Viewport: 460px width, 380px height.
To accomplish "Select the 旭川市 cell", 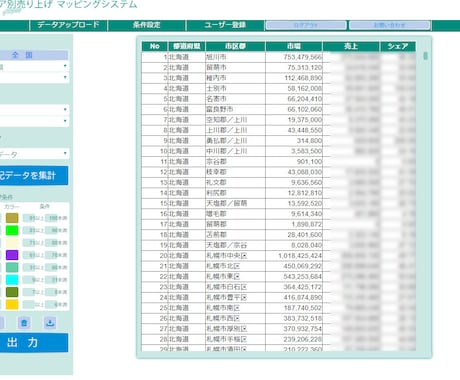I will coord(235,57).
